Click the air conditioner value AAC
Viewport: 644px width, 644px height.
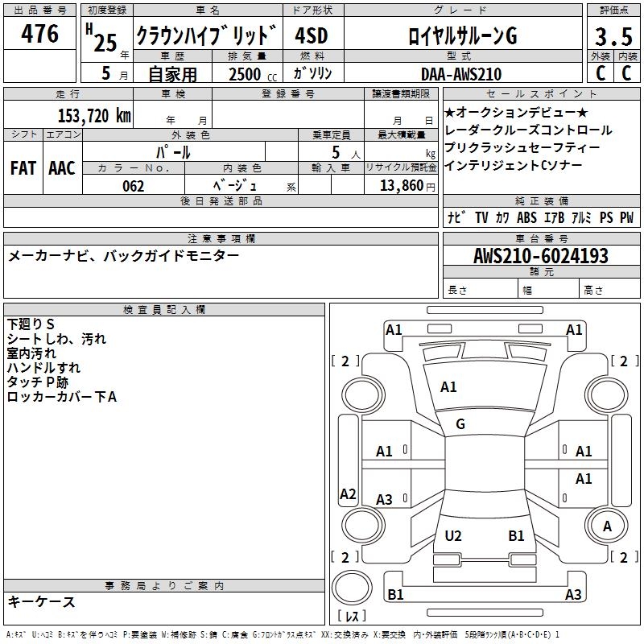62,168
